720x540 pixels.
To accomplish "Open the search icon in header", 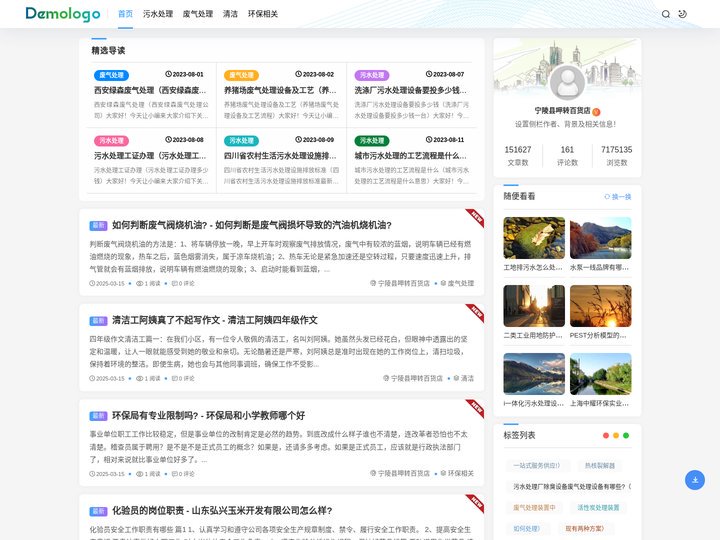I will pos(665,14).
